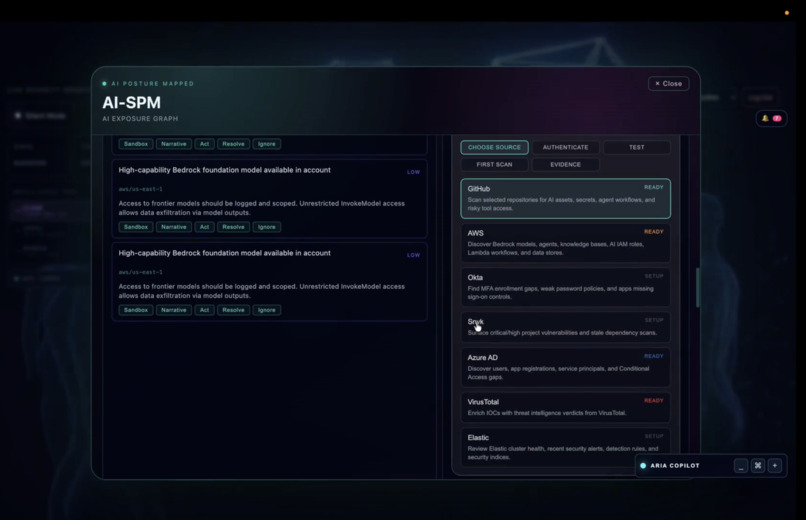
Task: Click the notification count badge
Action: (x=777, y=118)
